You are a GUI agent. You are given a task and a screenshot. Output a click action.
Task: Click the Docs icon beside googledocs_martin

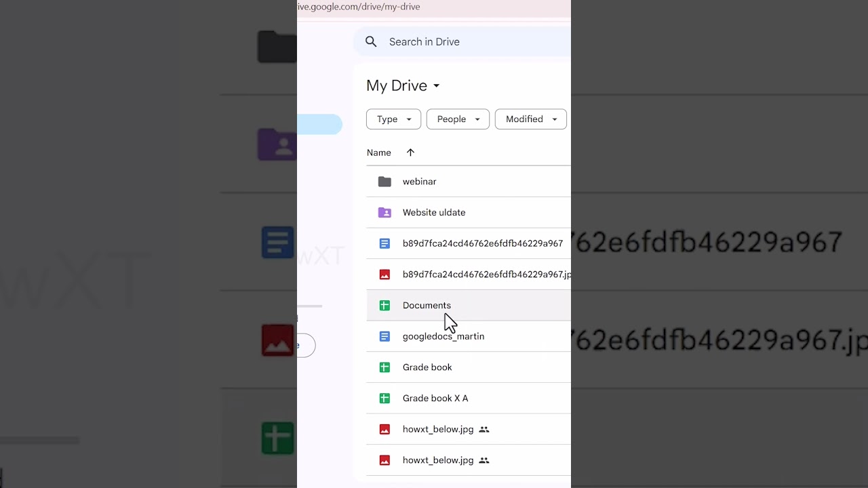tap(384, 336)
